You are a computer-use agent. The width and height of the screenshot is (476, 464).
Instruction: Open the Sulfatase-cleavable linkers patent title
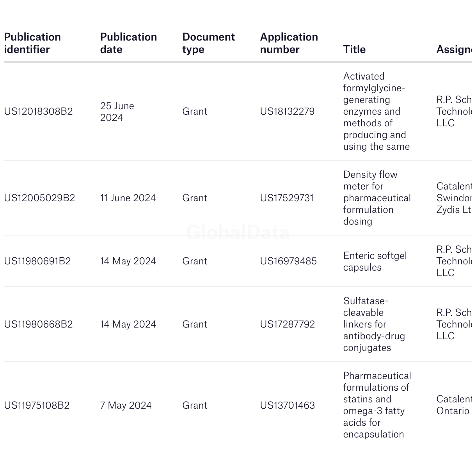374,324
